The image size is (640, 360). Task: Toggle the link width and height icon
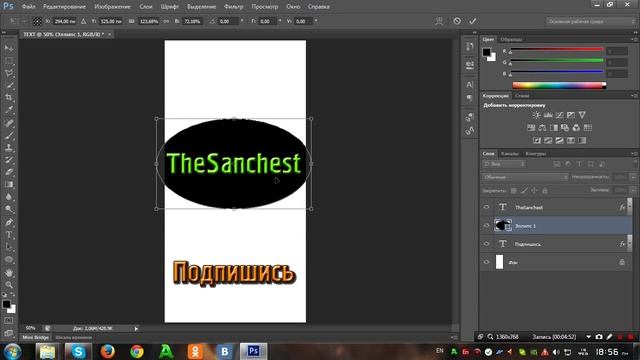pyautogui.click(x=166, y=21)
